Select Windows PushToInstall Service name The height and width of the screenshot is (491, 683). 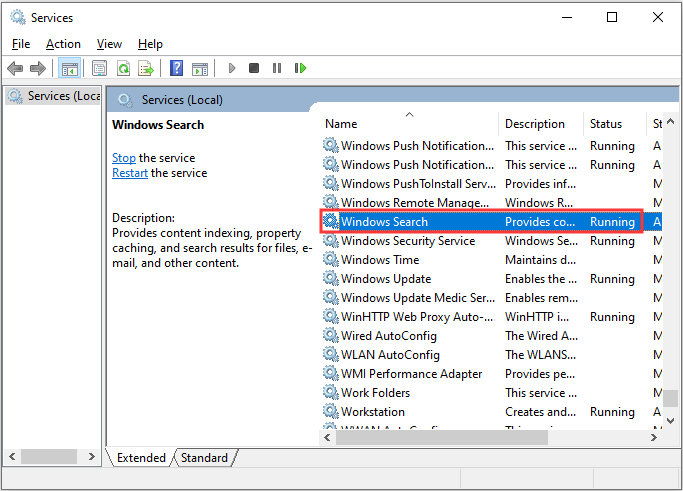[418, 184]
